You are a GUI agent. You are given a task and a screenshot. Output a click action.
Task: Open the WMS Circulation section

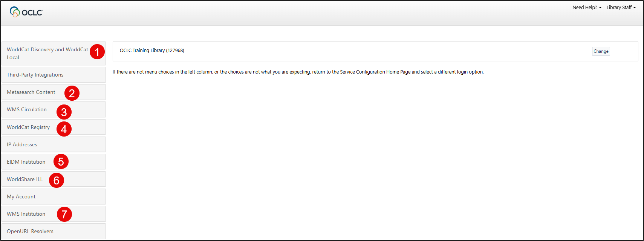click(54, 109)
